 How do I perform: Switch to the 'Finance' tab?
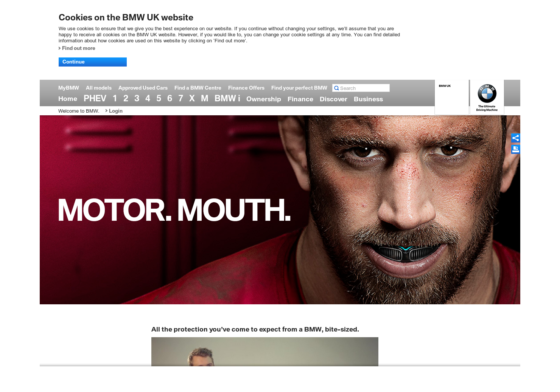tap(300, 99)
